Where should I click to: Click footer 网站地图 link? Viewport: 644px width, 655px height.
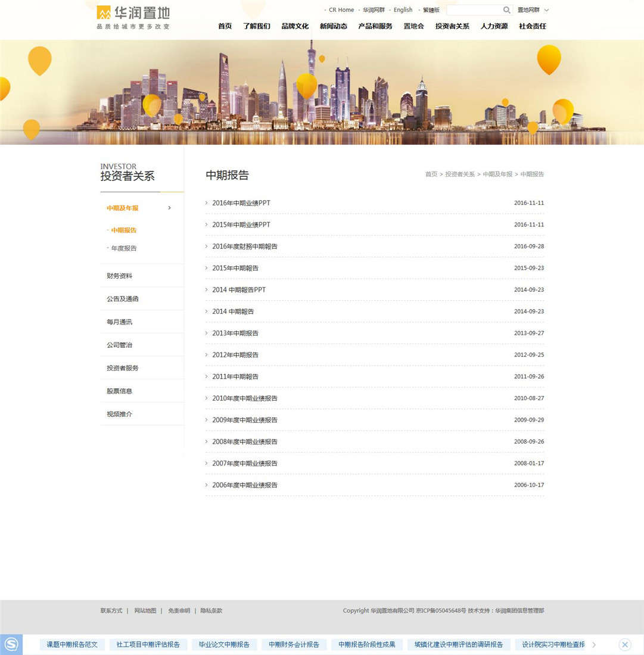[145, 610]
